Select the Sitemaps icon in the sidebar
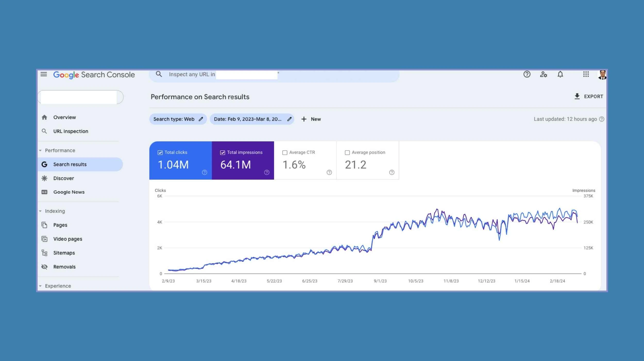 (44, 253)
